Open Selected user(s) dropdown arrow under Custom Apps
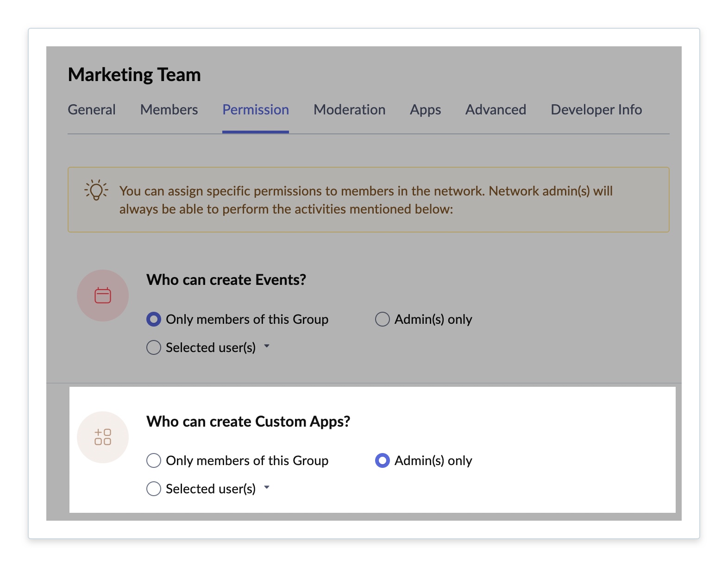The width and height of the screenshot is (728, 567). pos(267,487)
